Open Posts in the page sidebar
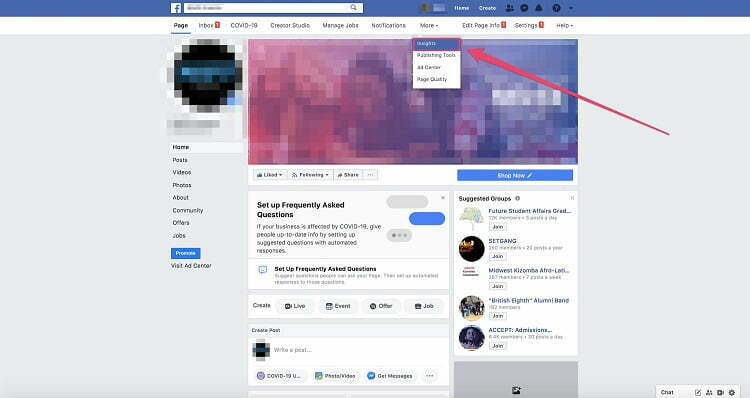750x398 pixels. click(x=180, y=160)
